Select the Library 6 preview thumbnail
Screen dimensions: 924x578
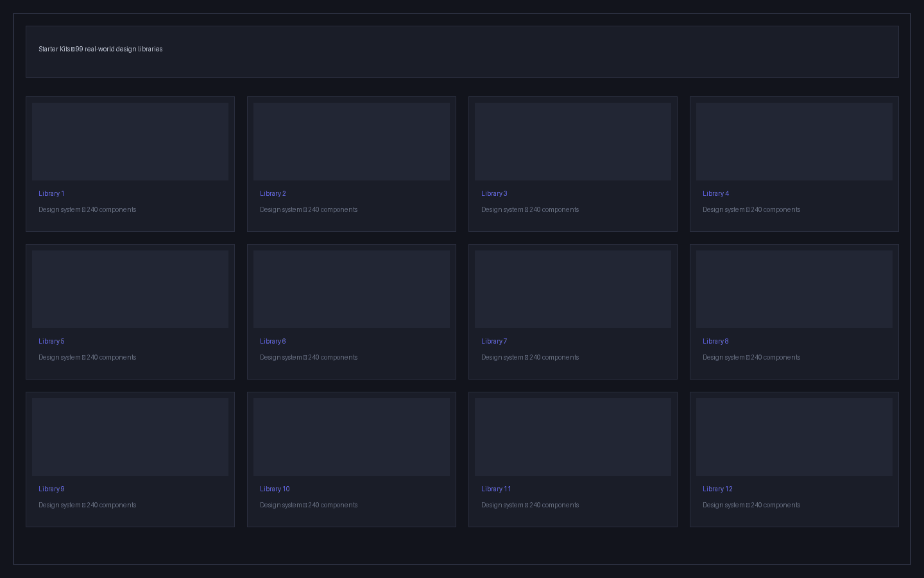[x=352, y=289]
